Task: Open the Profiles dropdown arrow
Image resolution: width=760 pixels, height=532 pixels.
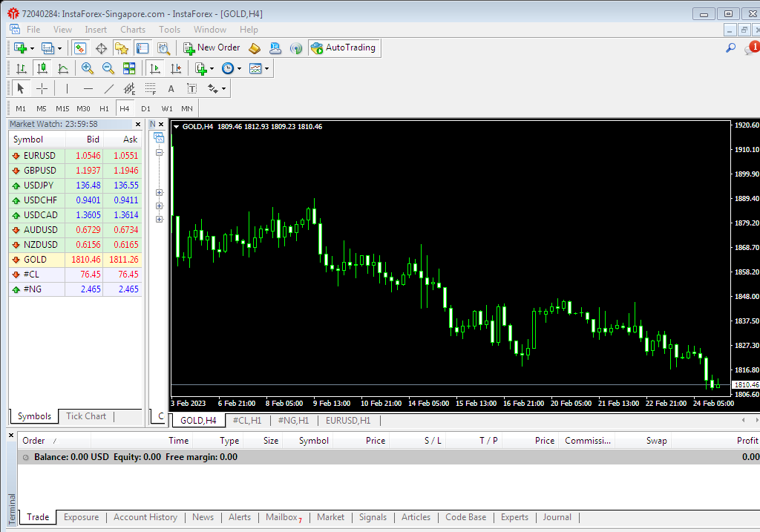Action: click(x=59, y=48)
